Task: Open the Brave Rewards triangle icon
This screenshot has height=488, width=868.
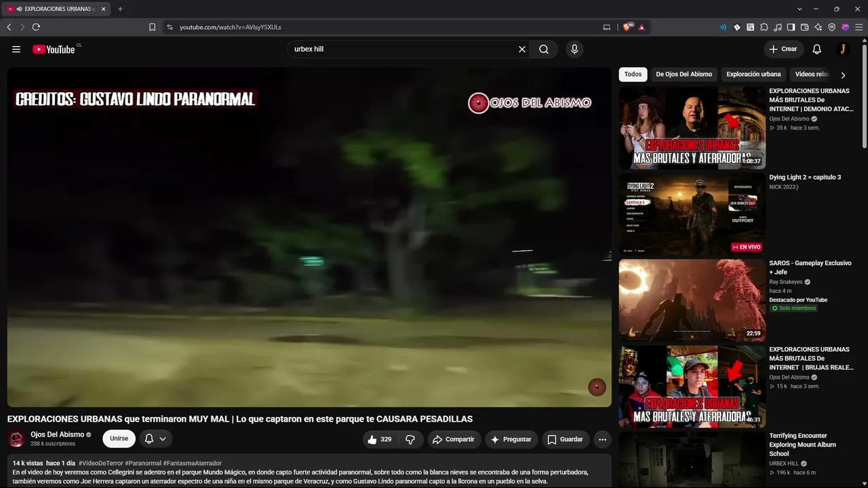Action: click(642, 27)
